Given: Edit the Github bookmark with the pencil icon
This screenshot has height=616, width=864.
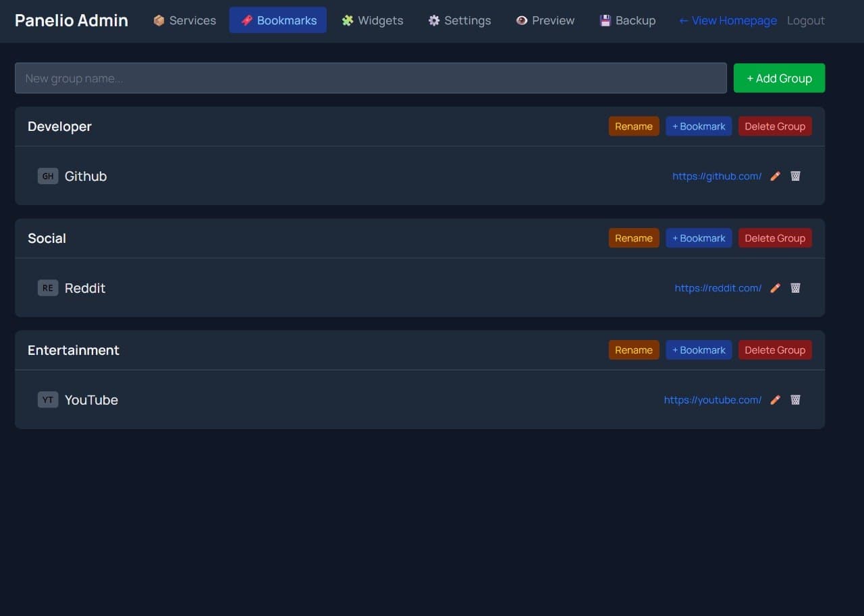Looking at the screenshot, I should pos(775,176).
